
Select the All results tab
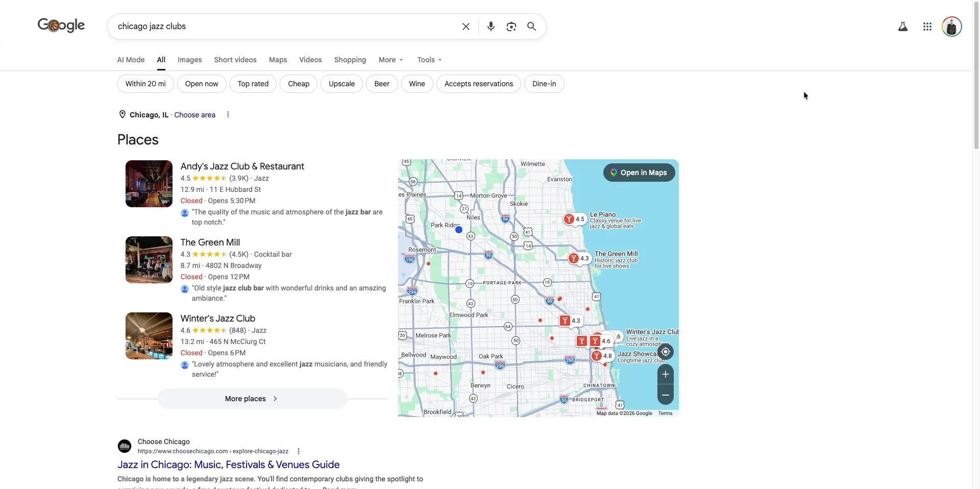[161, 60]
